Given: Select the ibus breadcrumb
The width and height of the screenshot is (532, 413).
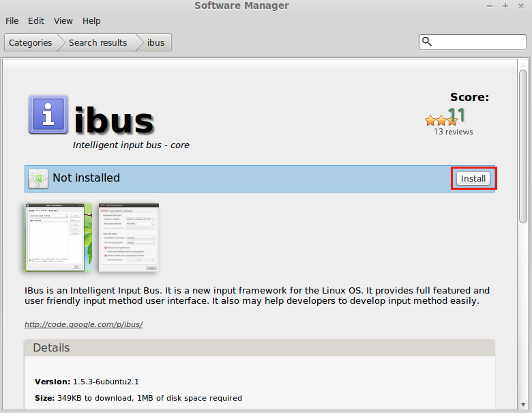Looking at the screenshot, I should click(156, 42).
